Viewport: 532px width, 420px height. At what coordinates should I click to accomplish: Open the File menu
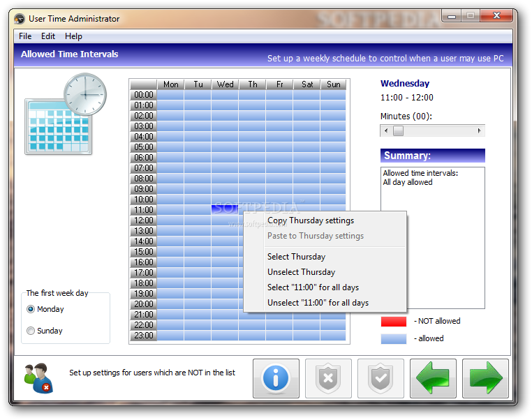[25, 36]
